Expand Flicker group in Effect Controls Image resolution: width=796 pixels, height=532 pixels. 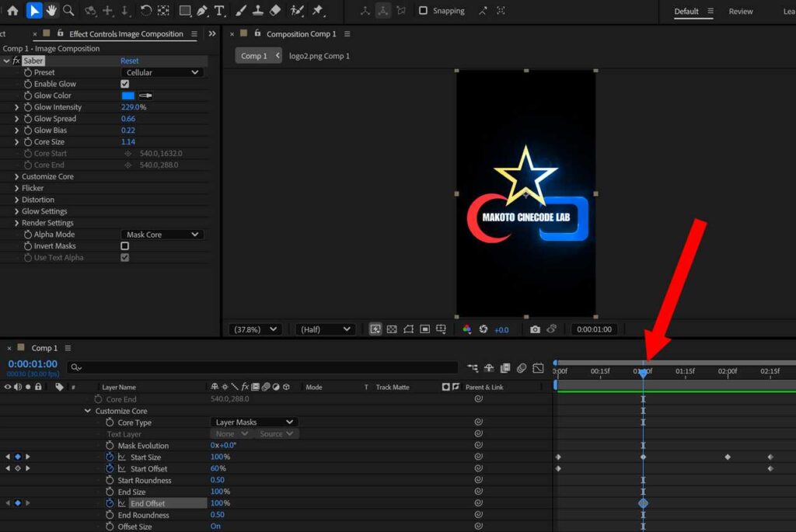17,188
